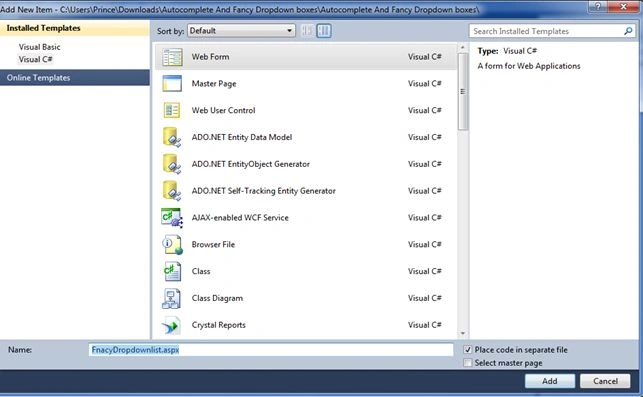Select ADO.NET Self-Tracking Entity Generator icon
Screen dimensions: 643x397
tap(172, 191)
